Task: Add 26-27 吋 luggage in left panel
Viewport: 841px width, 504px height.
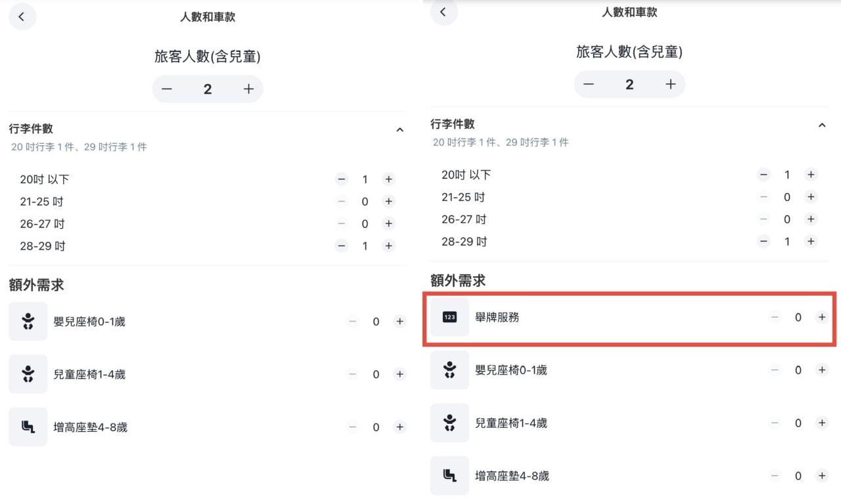Action: click(x=388, y=223)
